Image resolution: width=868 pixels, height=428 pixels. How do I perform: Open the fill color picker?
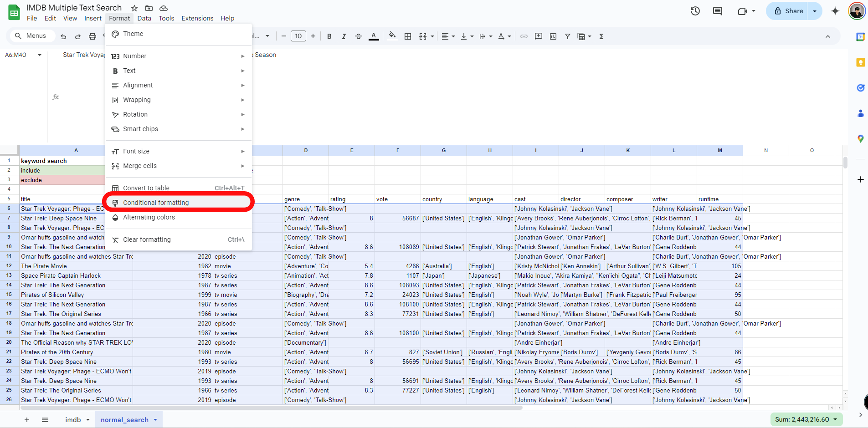click(x=392, y=36)
